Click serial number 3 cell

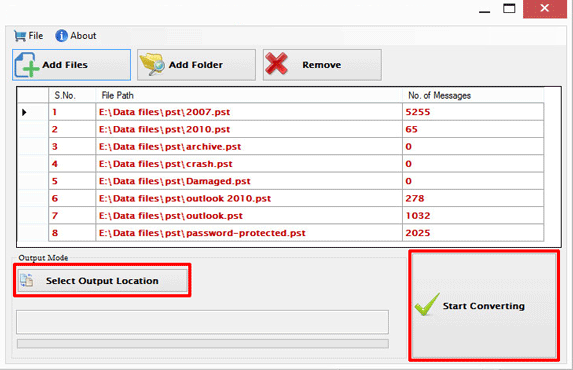click(72, 147)
